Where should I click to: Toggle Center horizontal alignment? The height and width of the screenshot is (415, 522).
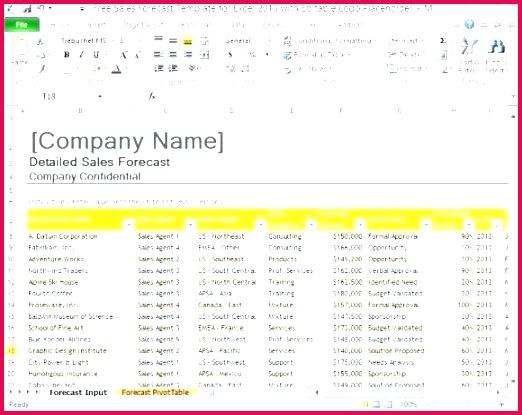click(173, 55)
